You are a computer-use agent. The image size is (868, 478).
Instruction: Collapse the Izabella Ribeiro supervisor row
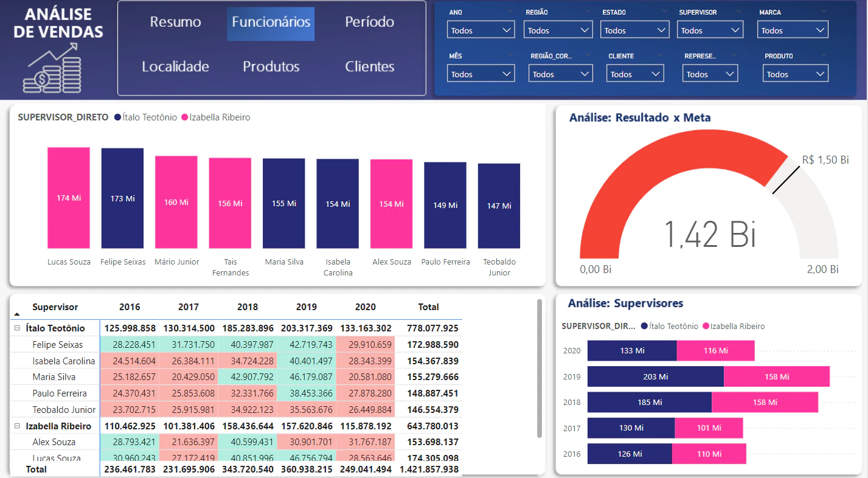pos(17,426)
